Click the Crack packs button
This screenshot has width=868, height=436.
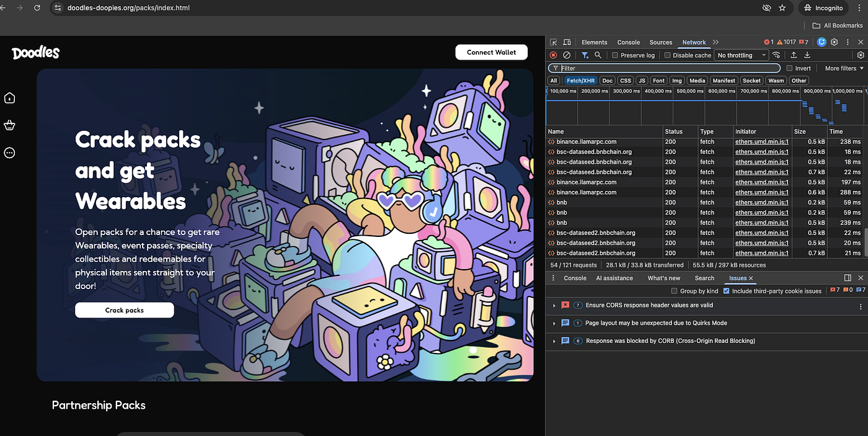[x=125, y=310]
